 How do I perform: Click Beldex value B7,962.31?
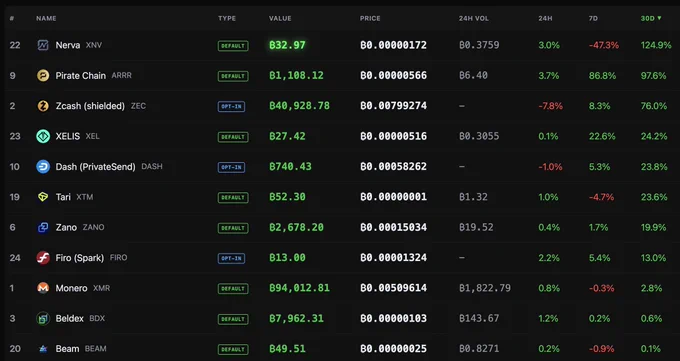coord(296,318)
